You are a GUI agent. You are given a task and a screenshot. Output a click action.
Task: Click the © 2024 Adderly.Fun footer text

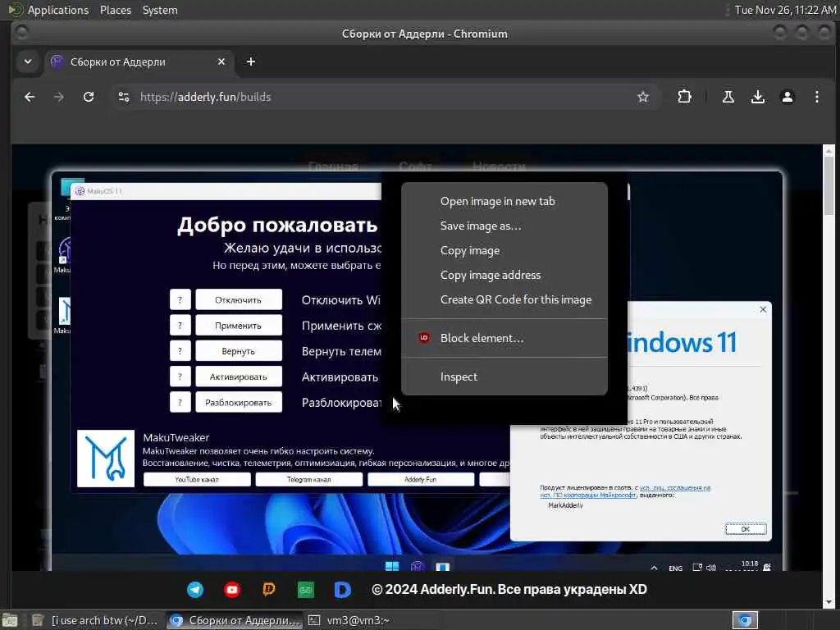pos(509,589)
